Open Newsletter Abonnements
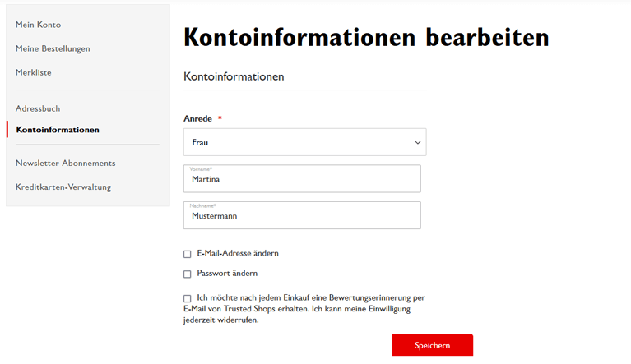 [x=65, y=163]
